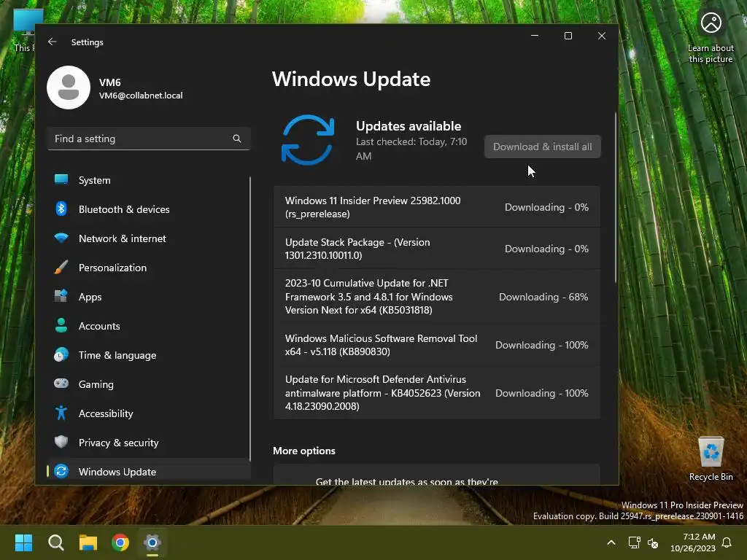Go to Privacy & security
Screen dimensions: 747x560
[x=149, y=443]
